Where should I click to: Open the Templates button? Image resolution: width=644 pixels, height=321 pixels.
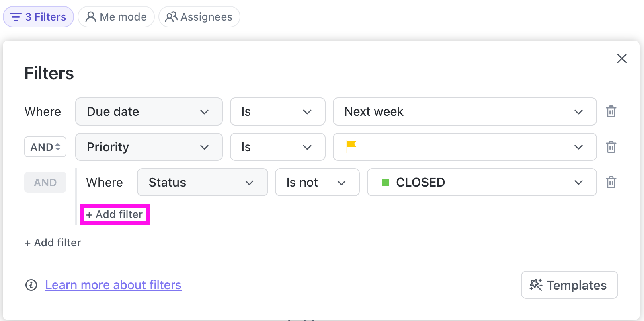click(x=569, y=285)
